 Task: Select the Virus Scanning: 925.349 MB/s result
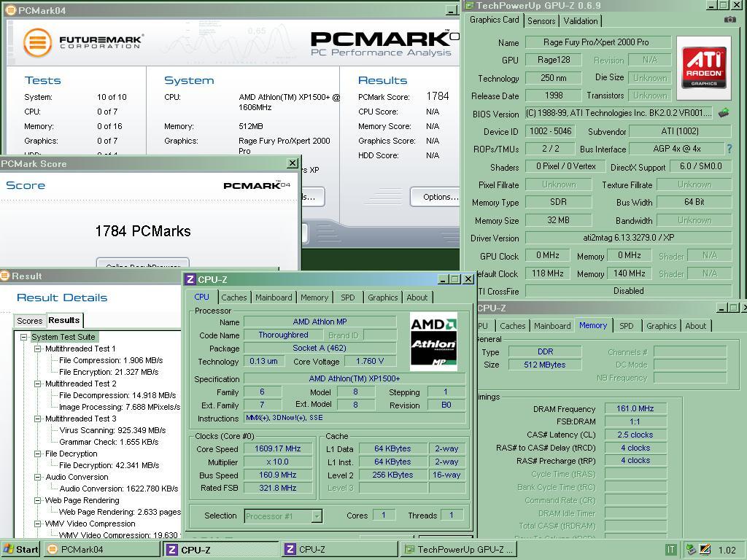click(112, 430)
